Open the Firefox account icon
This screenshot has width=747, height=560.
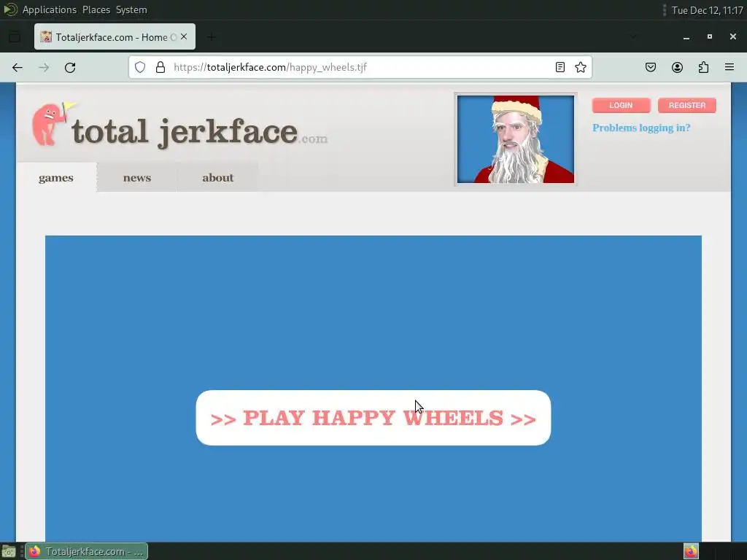pyautogui.click(x=677, y=67)
